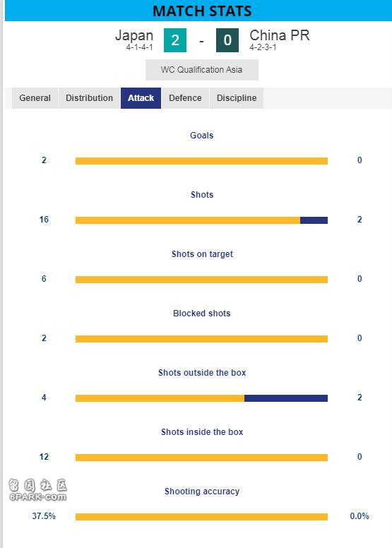
Task: Click the Shots on target bar
Action: pyautogui.click(x=201, y=280)
